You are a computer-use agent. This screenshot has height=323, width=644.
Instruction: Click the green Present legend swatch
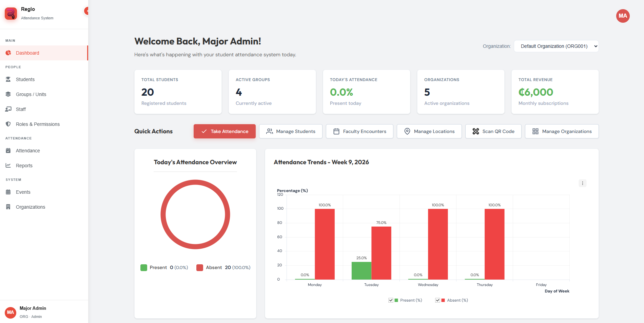(144, 268)
